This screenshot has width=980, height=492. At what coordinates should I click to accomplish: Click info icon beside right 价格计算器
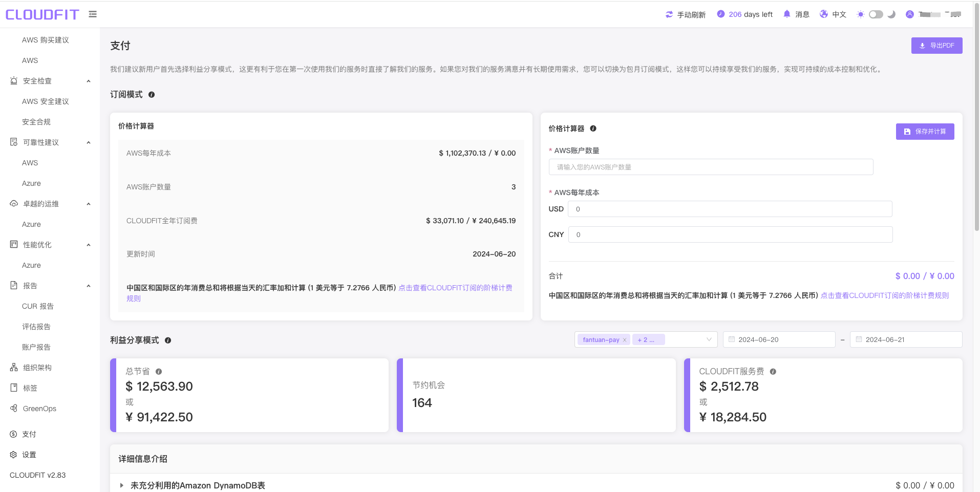pyautogui.click(x=593, y=129)
